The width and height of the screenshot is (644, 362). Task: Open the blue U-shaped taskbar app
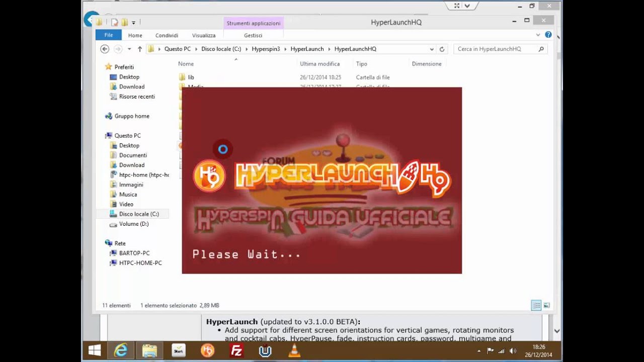coord(265,350)
